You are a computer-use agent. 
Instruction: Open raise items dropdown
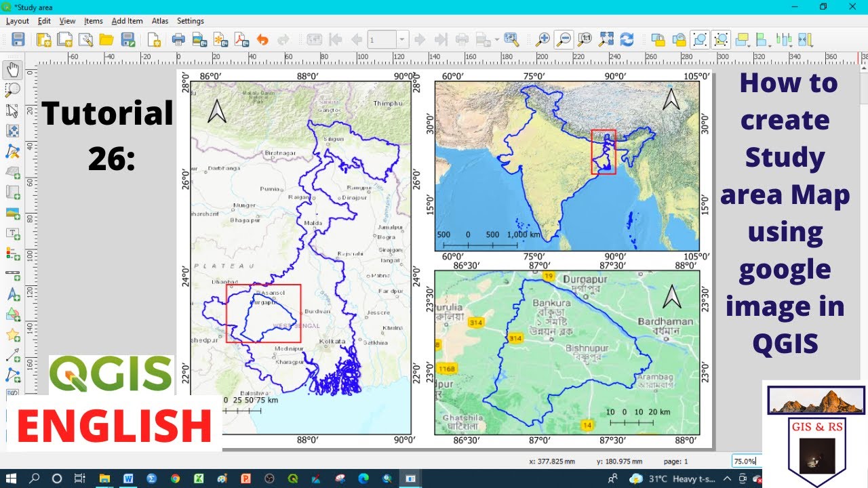click(744, 39)
